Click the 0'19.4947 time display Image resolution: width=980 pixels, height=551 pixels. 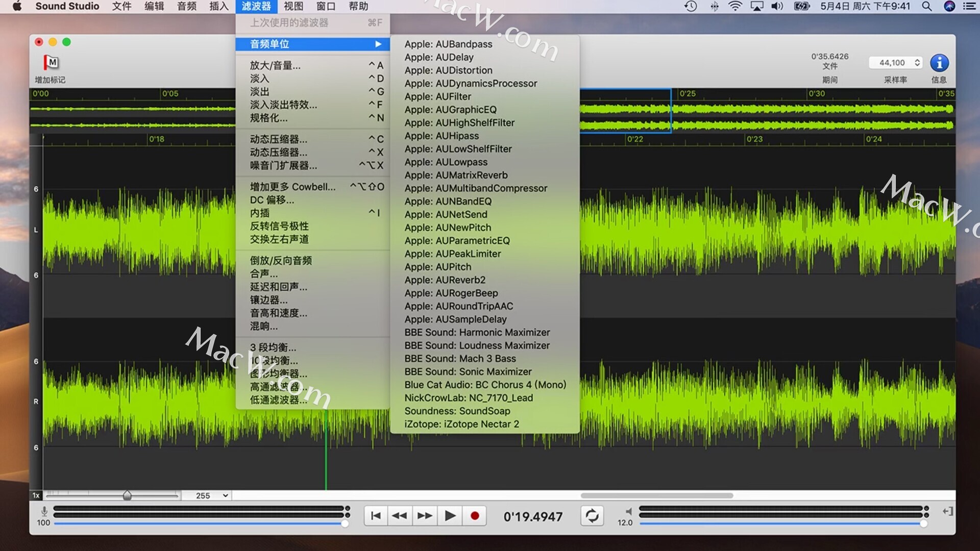click(533, 517)
